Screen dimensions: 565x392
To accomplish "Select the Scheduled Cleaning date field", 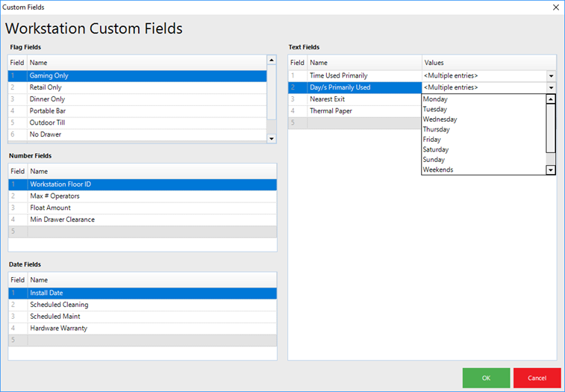I will (x=59, y=305).
